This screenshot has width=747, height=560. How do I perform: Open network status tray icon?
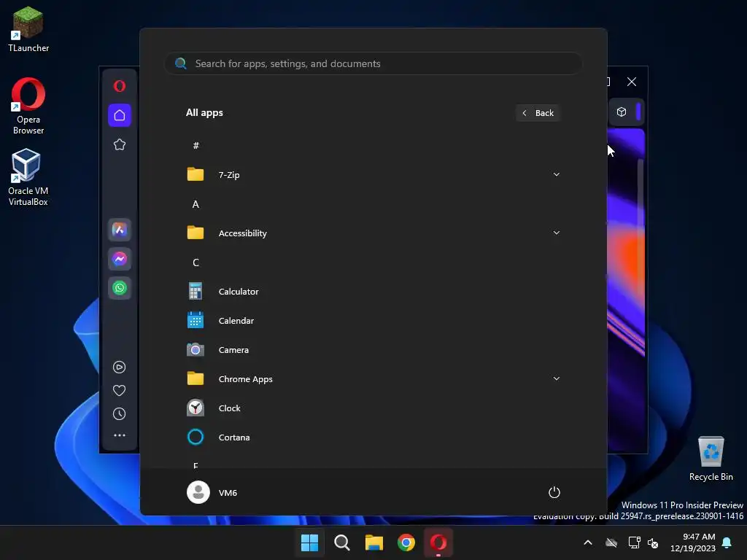(x=634, y=542)
